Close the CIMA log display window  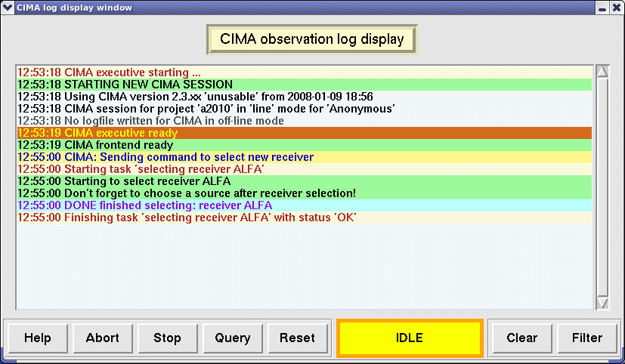pos(616,8)
